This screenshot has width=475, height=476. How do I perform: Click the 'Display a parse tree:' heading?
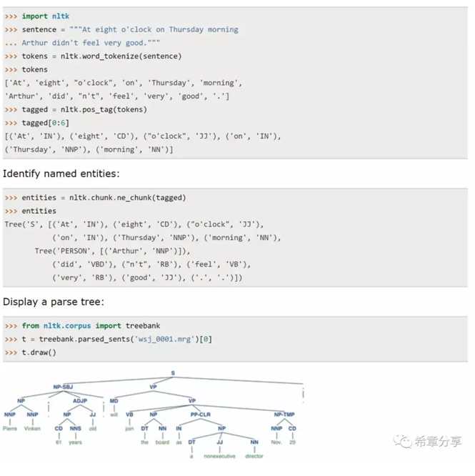(54, 302)
